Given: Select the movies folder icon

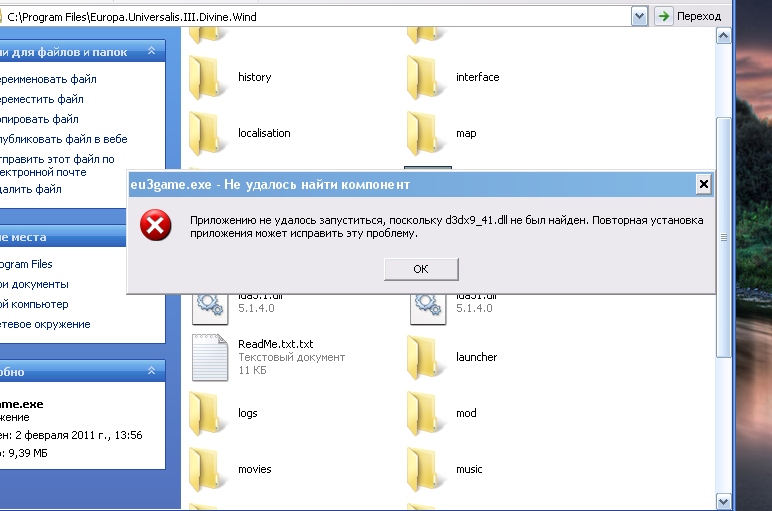Looking at the screenshot, I should [x=207, y=470].
